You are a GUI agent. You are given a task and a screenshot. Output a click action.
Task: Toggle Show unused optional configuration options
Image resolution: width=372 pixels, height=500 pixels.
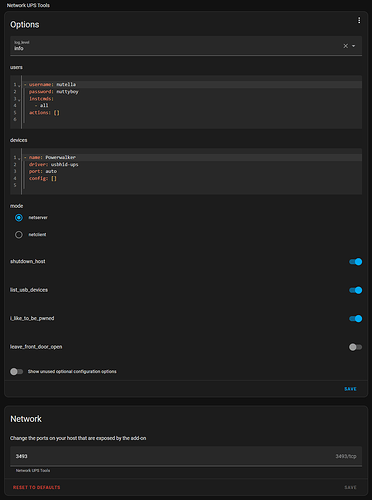(x=16, y=371)
